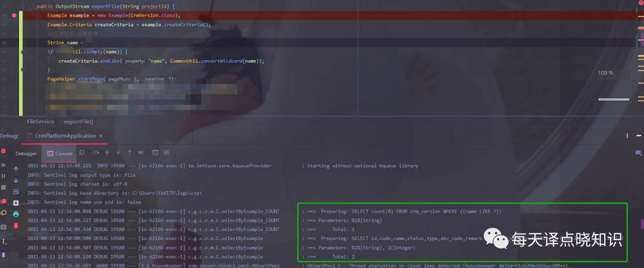Image resolution: width=644 pixels, height=268 pixels.
Task: Collapse the fold end marker on line 50
Action: pos(23,70)
